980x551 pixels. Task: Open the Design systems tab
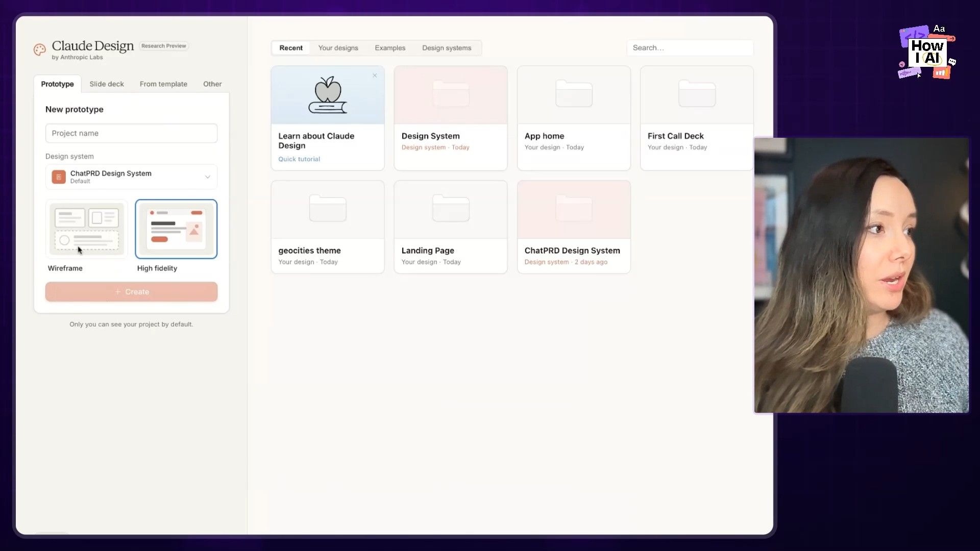coord(447,48)
